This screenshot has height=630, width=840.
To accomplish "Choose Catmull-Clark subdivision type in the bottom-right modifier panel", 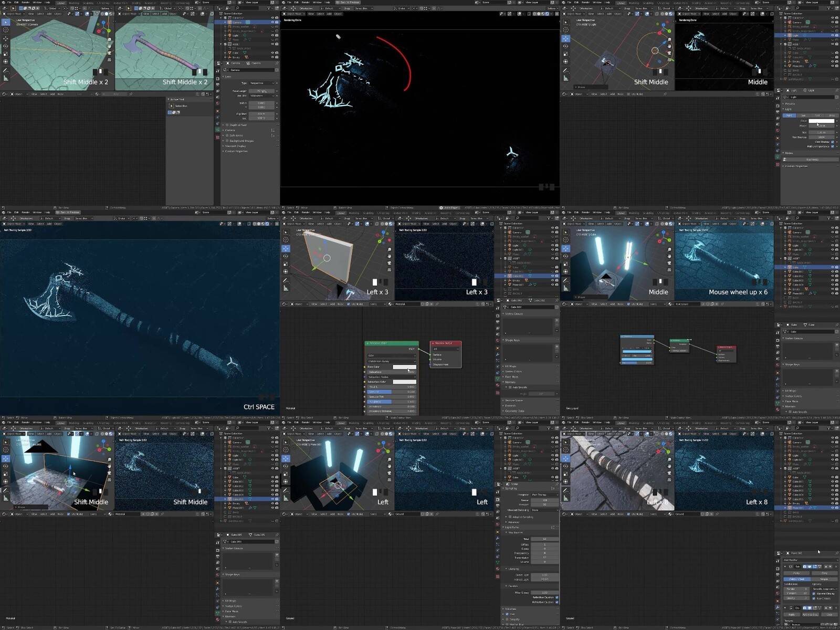I will 796,579.
